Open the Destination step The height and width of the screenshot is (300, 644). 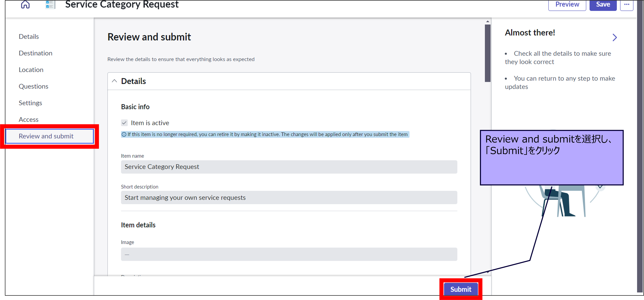click(35, 53)
